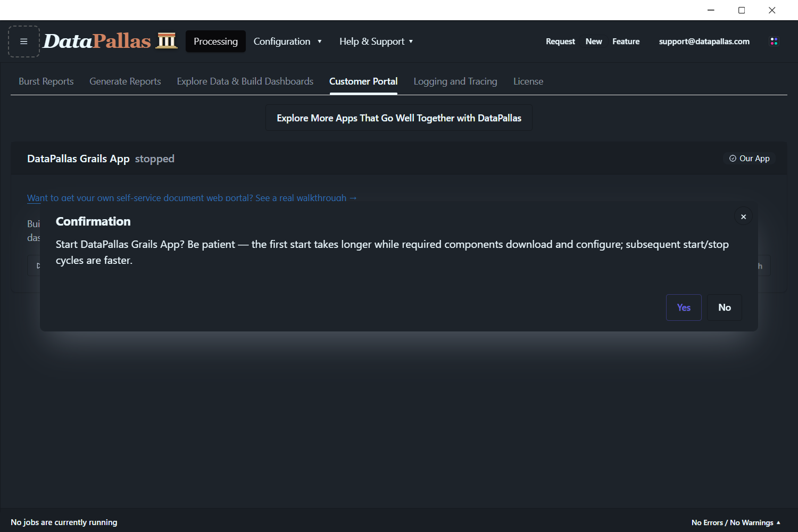Click the stopped status label
This screenshot has width=798, height=532.
[x=155, y=159]
